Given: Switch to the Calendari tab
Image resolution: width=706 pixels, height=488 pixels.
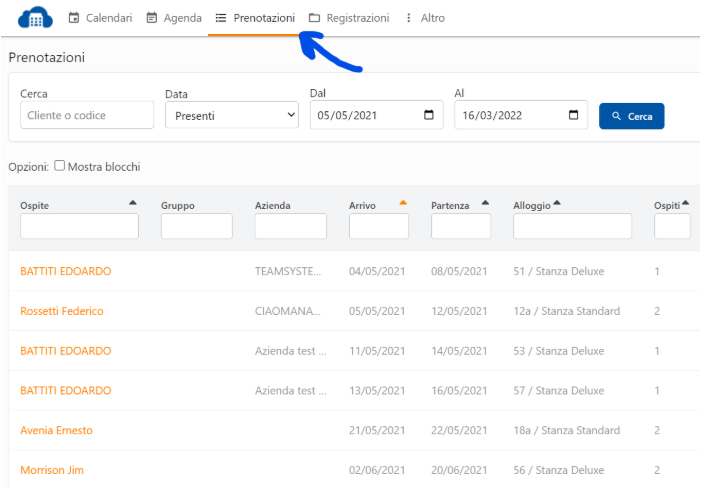Looking at the screenshot, I should tap(100, 18).
